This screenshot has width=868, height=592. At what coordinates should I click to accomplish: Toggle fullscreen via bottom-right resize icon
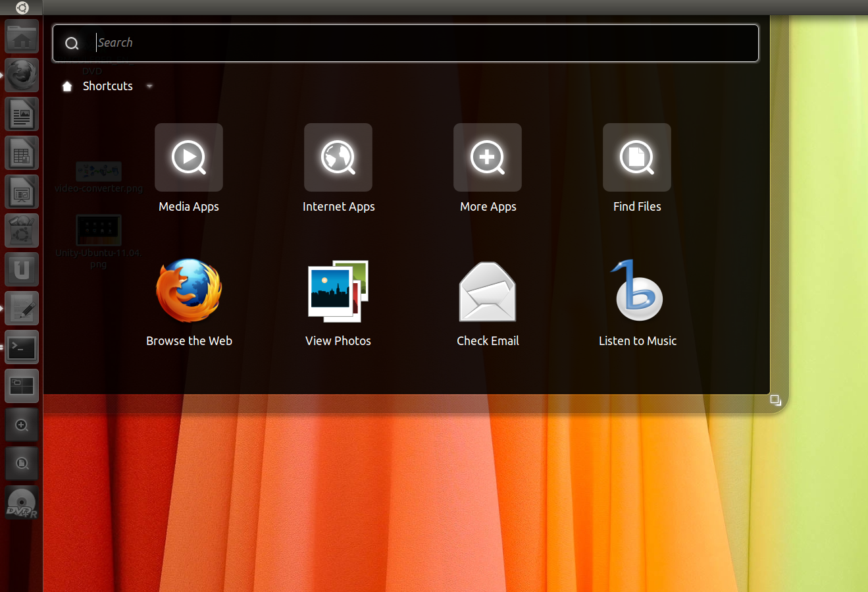[x=775, y=400]
